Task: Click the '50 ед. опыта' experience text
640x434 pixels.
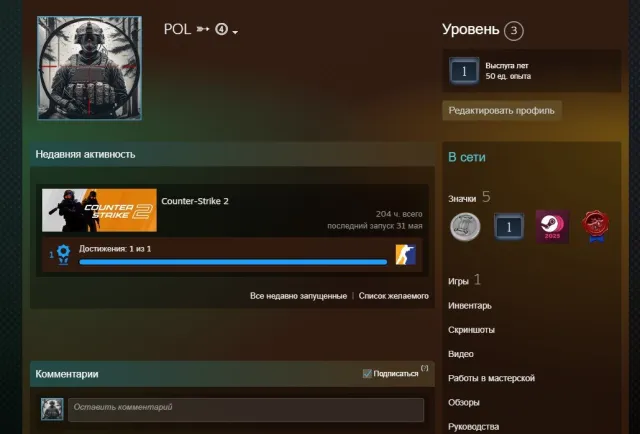Action: click(508, 76)
